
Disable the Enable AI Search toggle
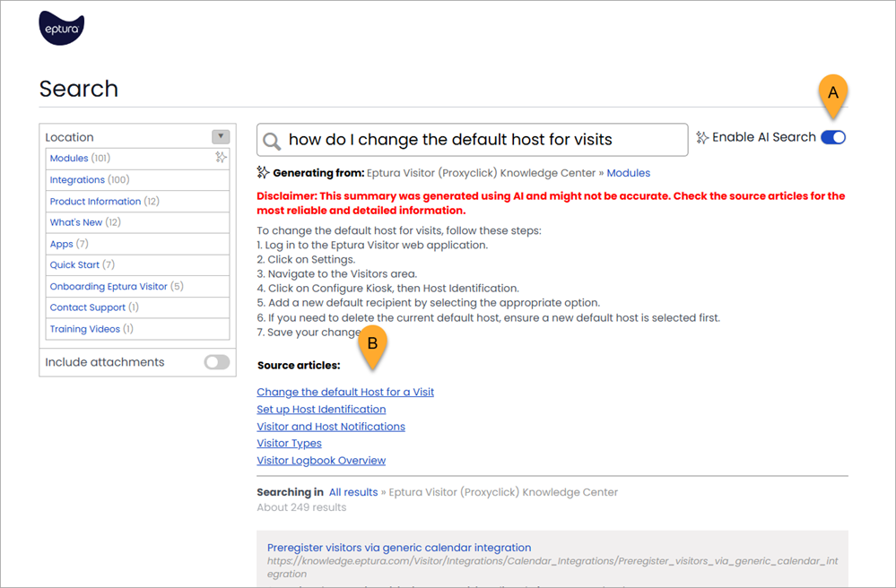pos(833,137)
